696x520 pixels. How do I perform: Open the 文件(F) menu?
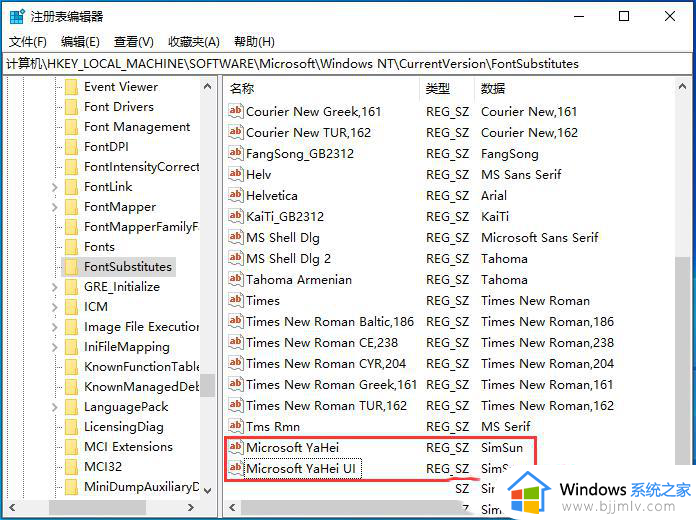pyautogui.click(x=28, y=42)
